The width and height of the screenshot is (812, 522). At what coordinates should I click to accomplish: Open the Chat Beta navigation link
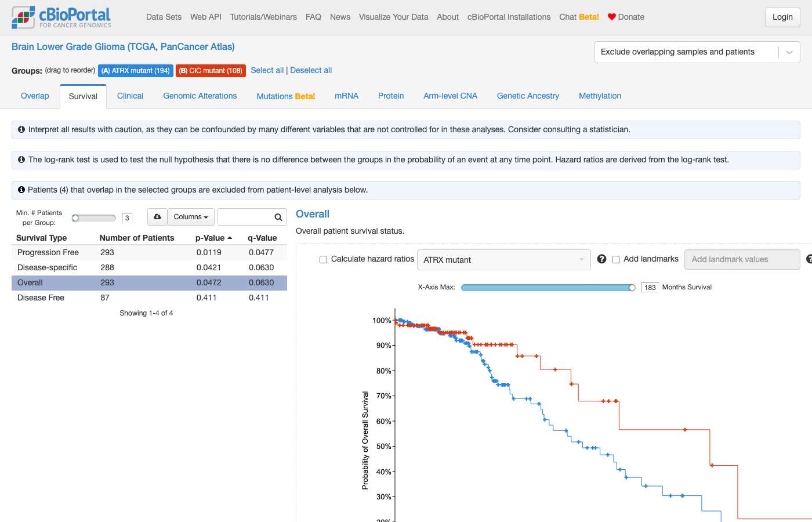point(579,17)
